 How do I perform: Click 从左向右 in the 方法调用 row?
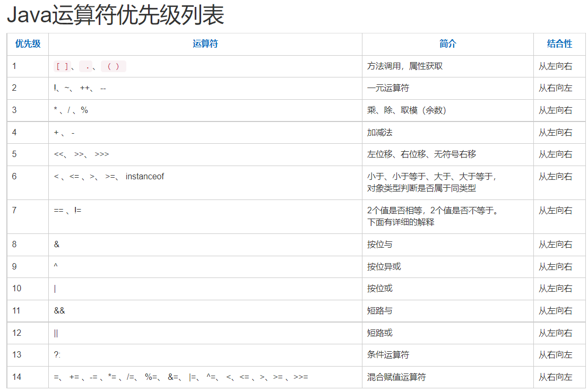coord(556,66)
